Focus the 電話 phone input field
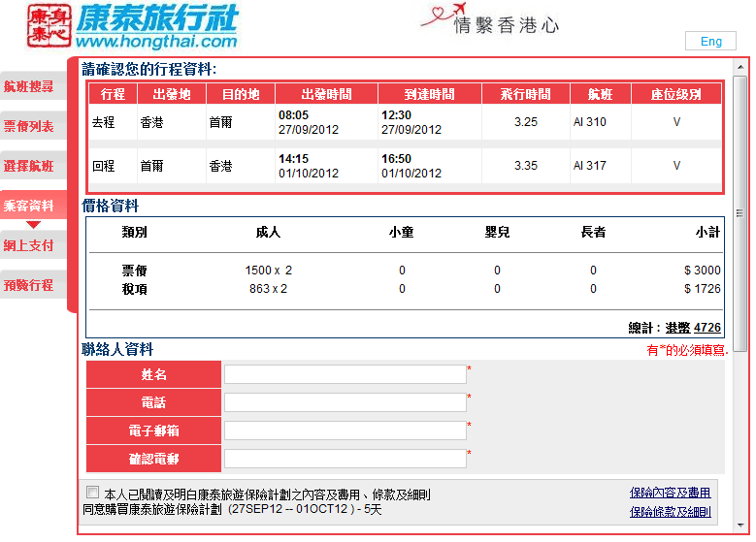756x542 pixels. (x=345, y=402)
